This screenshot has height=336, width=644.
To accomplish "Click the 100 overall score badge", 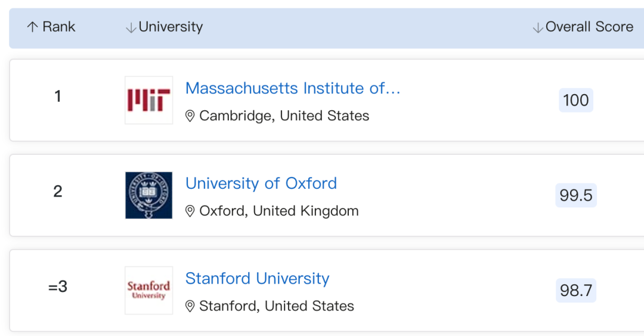I will click(x=576, y=100).
